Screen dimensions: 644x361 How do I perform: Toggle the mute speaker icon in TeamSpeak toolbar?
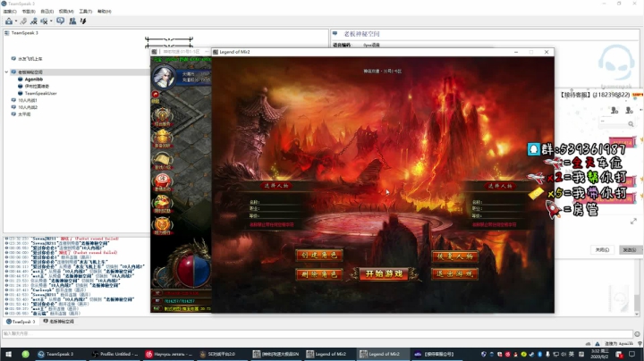[x=44, y=21]
